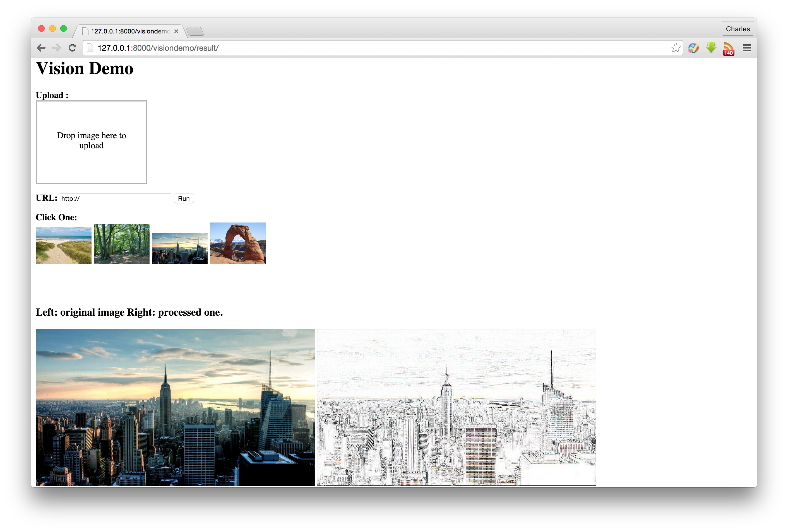Open the Chrome hamburger menu
This screenshot has height=532, width=788.
pos(747,48)
